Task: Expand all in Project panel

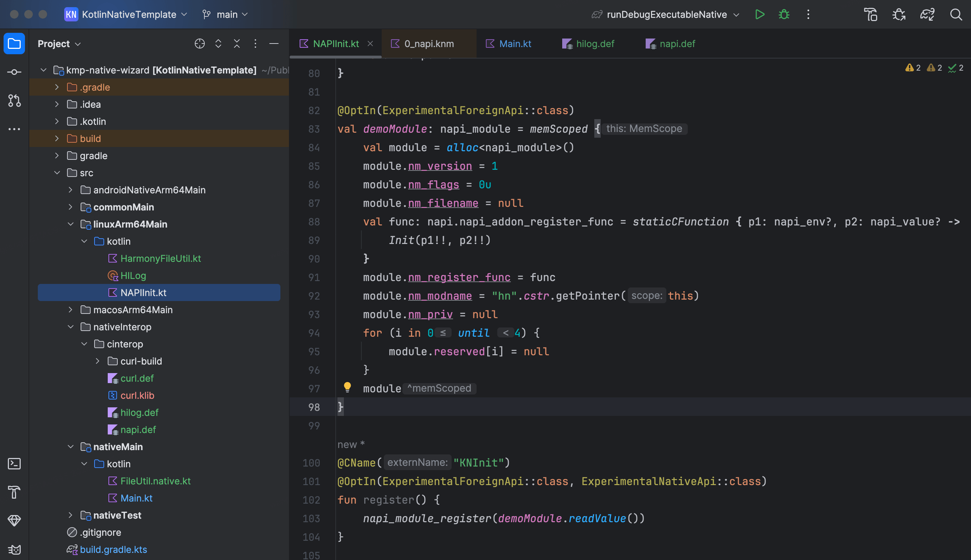Action: pyautogui.click(x=218, y=44)
